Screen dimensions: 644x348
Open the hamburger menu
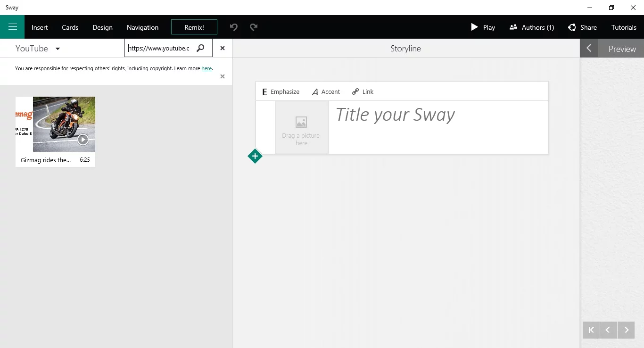[x=12, y=27]
